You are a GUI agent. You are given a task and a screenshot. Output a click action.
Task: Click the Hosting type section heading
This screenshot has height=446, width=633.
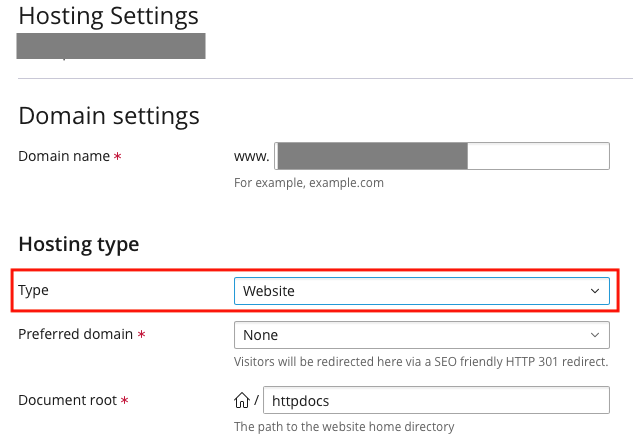[78, 244]
